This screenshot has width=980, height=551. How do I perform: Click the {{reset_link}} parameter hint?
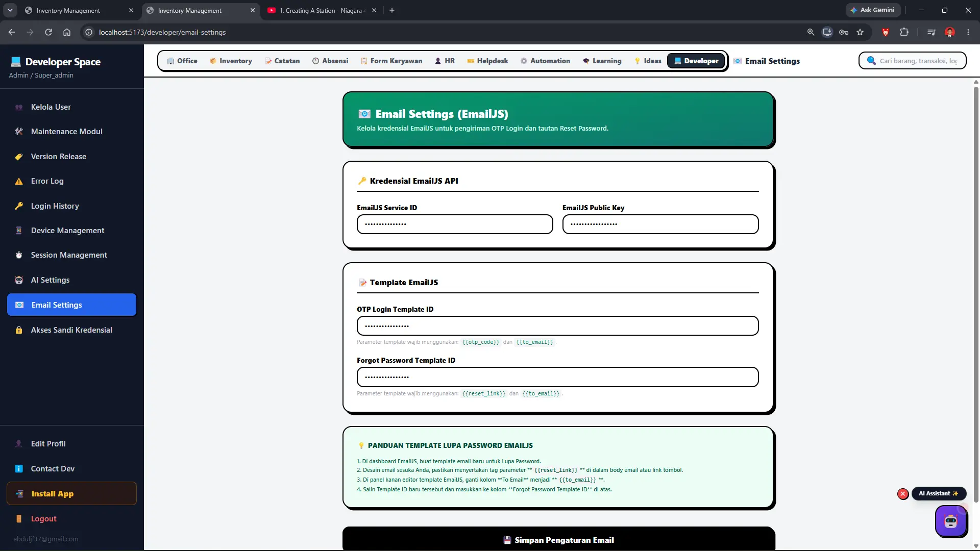(484, 394)
